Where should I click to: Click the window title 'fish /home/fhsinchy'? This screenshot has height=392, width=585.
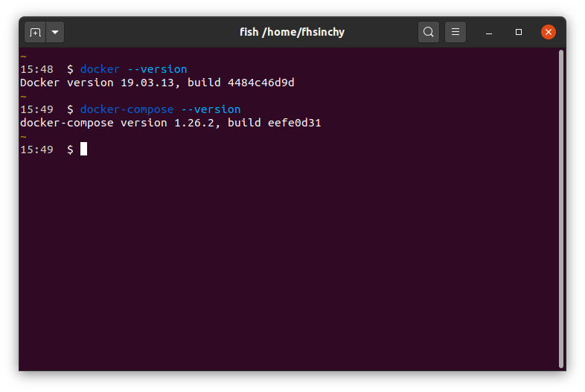292,32
